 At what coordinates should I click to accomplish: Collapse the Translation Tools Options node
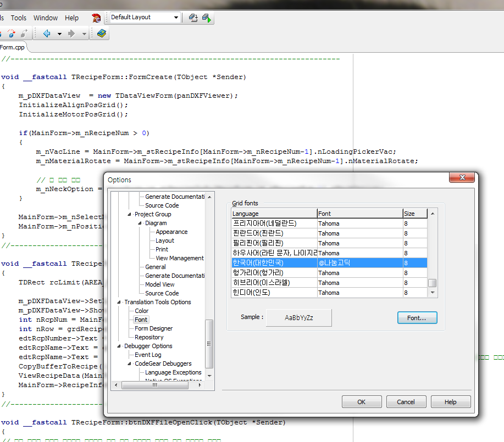pyautogui.click(x=119, y=302)
